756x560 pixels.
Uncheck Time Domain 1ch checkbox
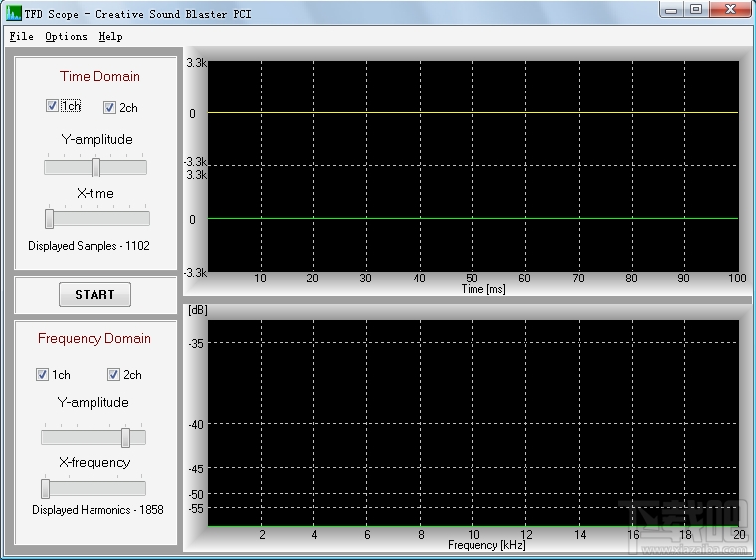tap(52, 106)
